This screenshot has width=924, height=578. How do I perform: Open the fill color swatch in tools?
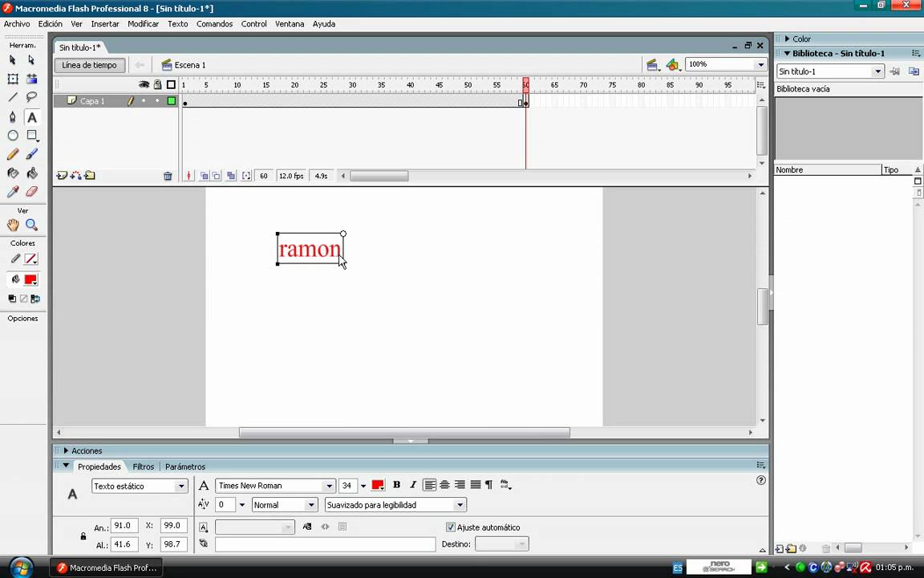[30, 279]
